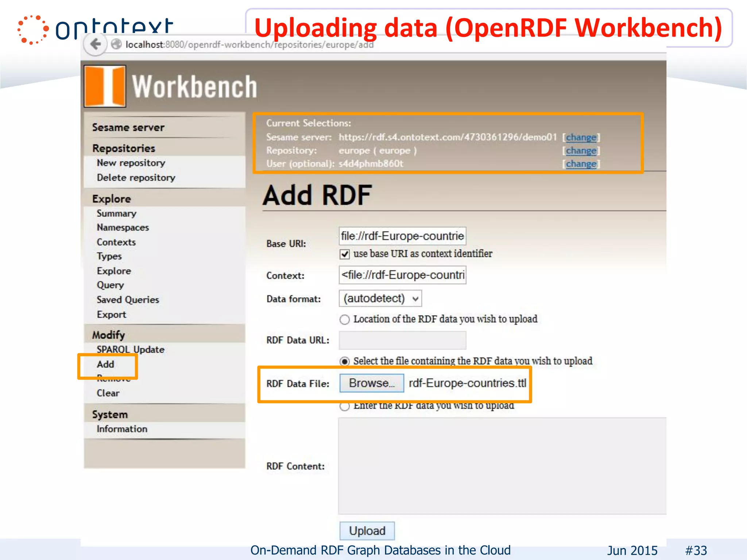Click the RDF Data URL field
The width and height of the screenshot is (747, 560).
click(x=402, y=341)
